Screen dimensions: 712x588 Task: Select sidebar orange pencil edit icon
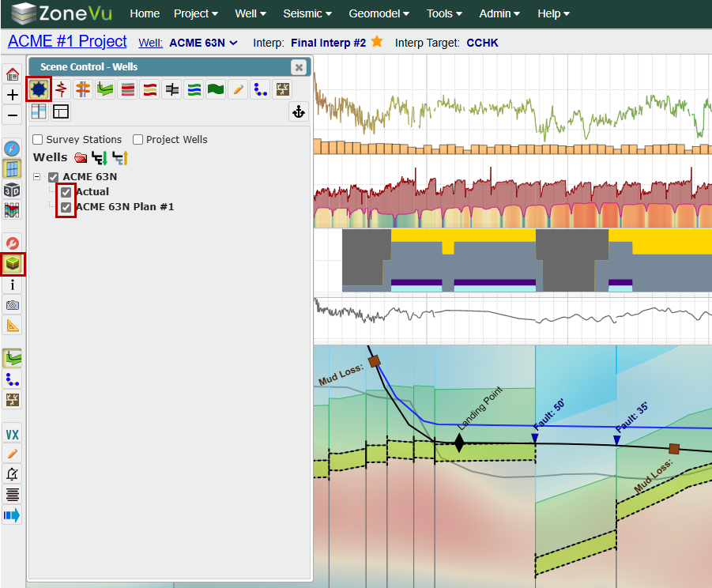(13, 454)
